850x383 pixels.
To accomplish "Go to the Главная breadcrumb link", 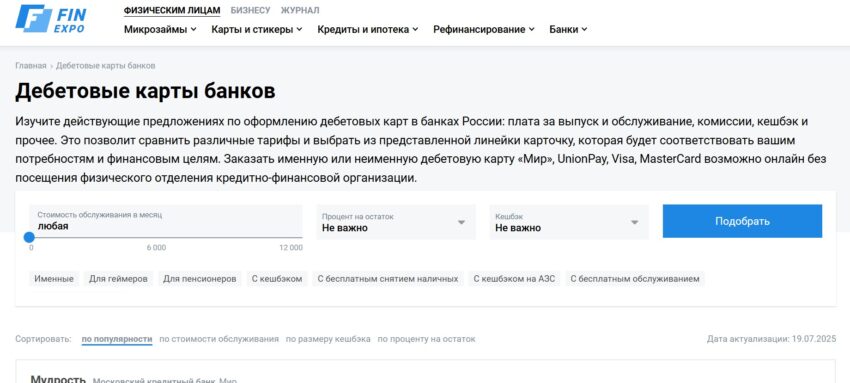I will (30, 66).
